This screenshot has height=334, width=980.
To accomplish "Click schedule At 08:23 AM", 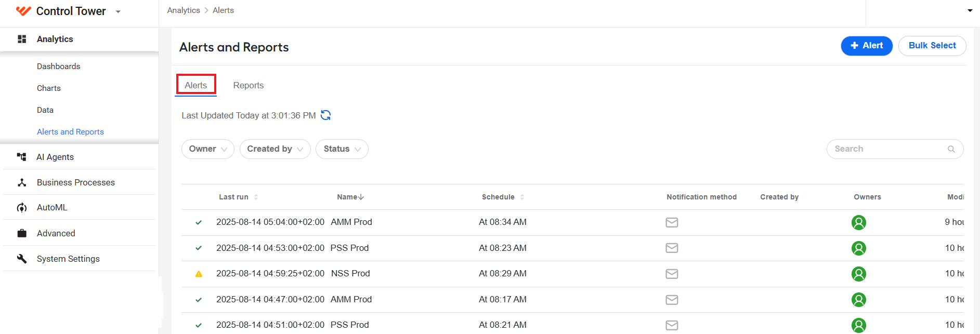I will (x=503, y=248).
